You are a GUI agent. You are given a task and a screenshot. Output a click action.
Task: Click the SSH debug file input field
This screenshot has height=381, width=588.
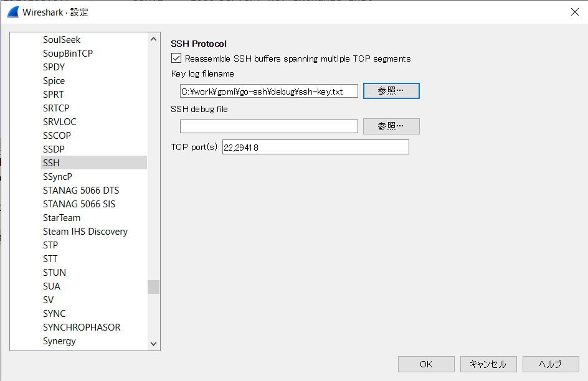click(x=269, y=126)
